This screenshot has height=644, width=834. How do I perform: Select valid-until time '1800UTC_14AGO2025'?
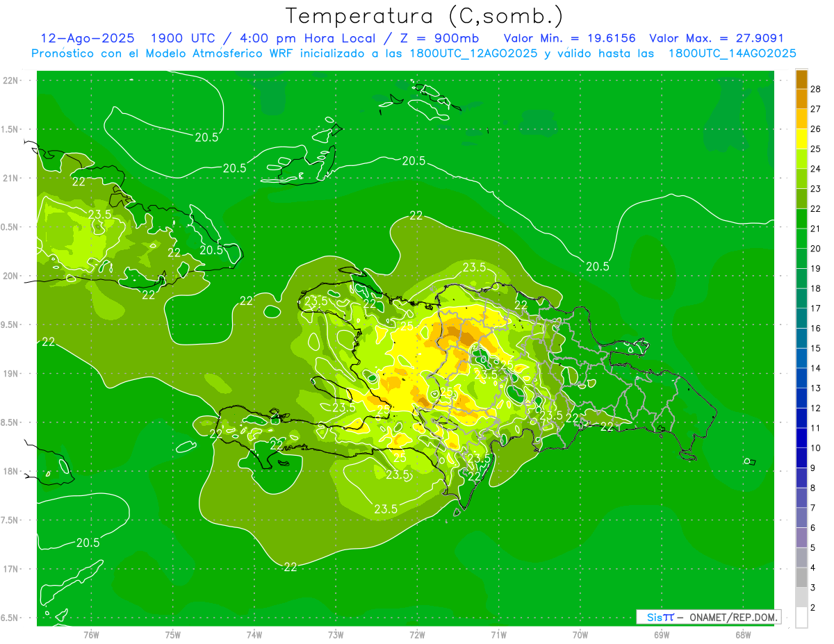(732, 53)
